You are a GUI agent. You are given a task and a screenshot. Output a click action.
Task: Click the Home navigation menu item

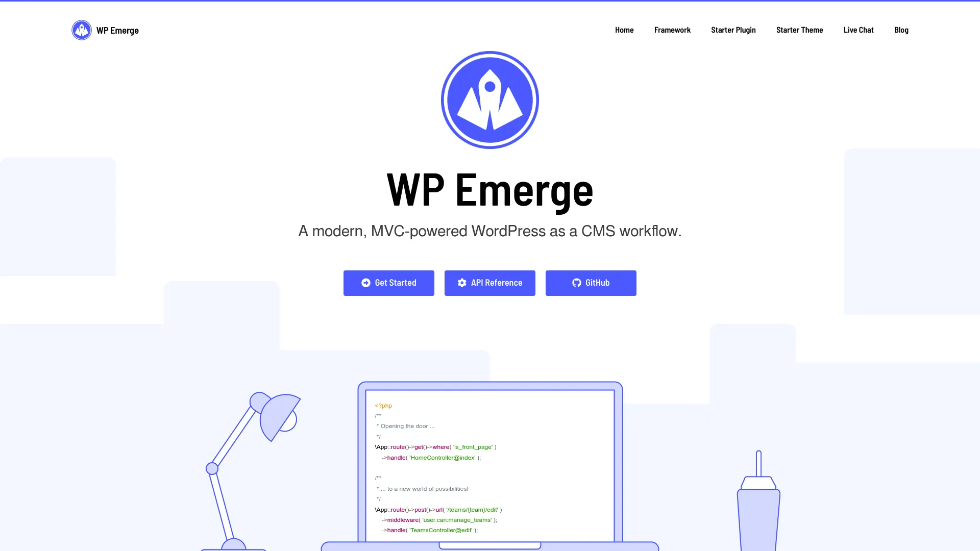point(624,30)
